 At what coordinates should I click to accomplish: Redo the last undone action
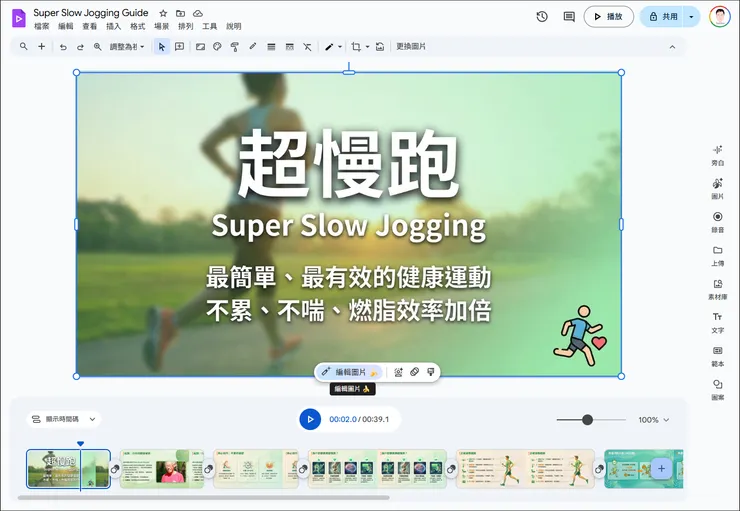click(x=80, y=47)
